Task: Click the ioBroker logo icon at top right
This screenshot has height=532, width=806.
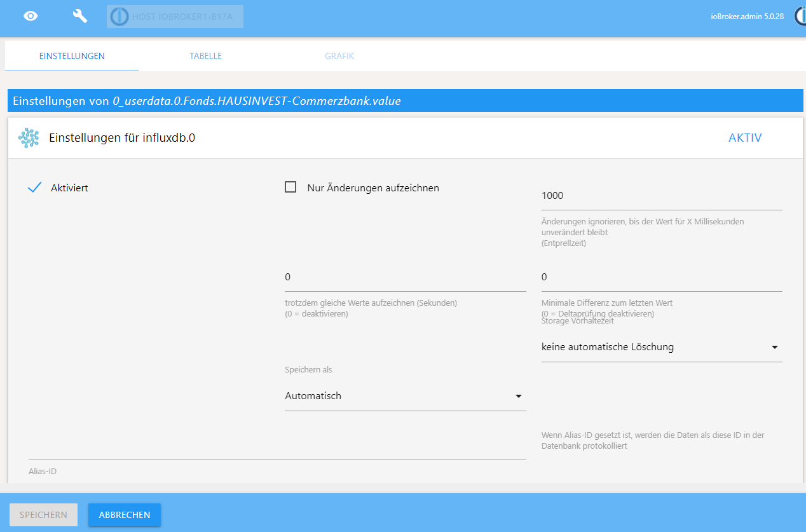Action: tap(800, 17)
